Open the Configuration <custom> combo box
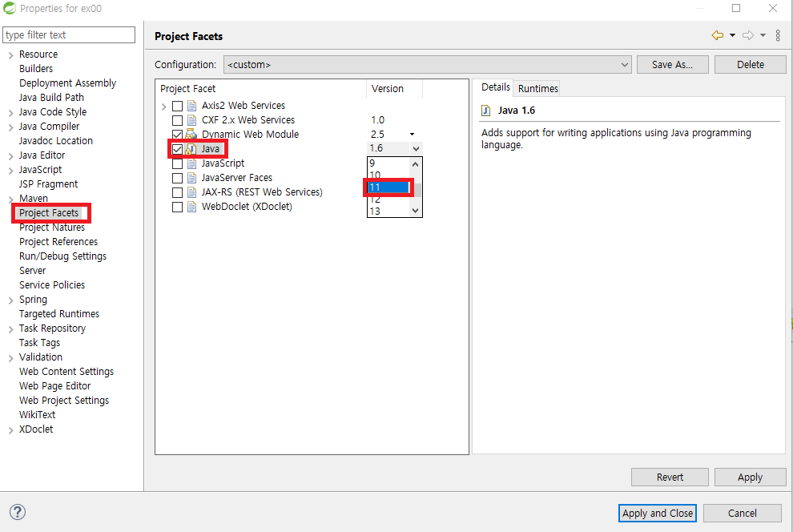This screenshot has height=532, width=793. pos(428,65)
